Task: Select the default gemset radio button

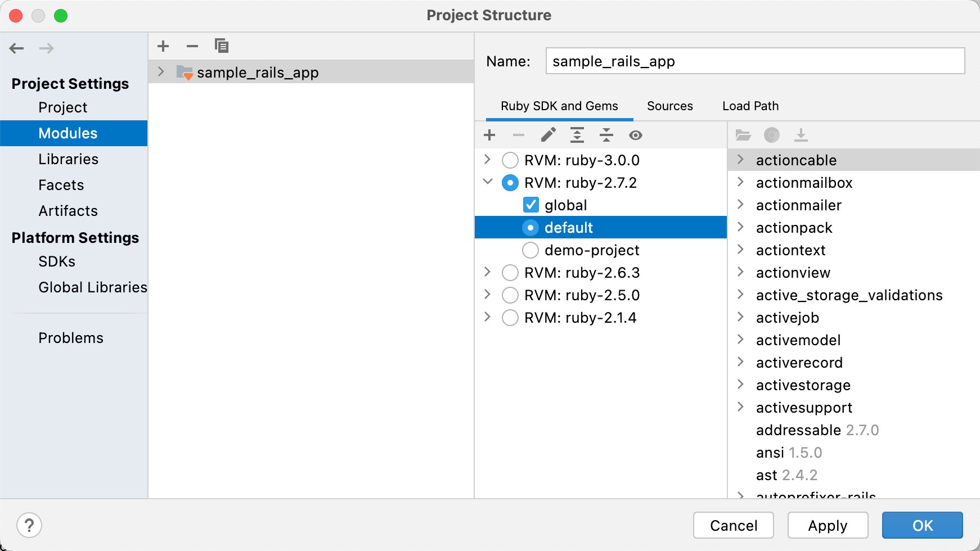Action: [x=531, y=228]
